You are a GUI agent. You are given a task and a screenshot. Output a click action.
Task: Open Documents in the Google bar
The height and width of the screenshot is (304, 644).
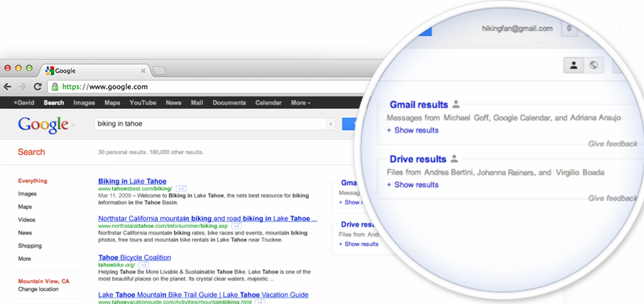tap(229, 103)
